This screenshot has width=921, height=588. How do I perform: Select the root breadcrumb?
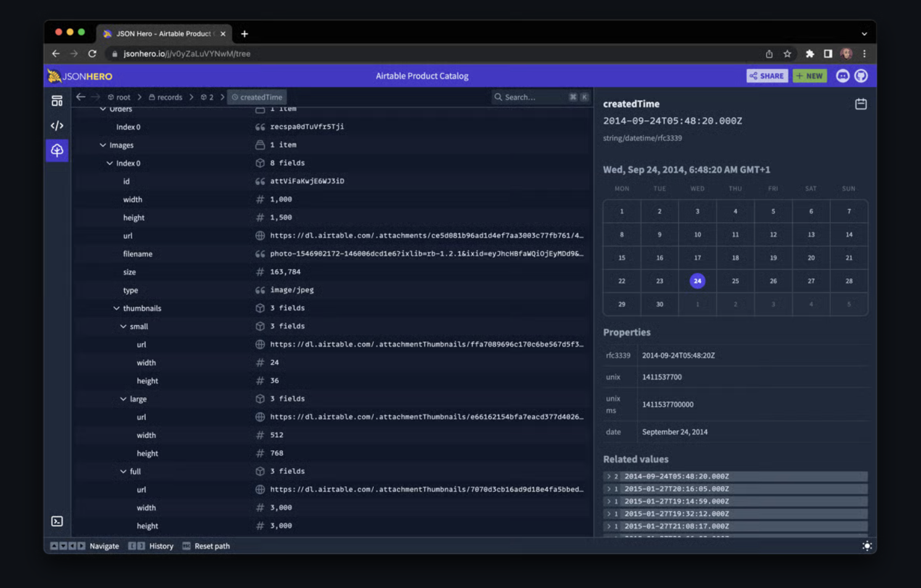click(x=119, y=97)
